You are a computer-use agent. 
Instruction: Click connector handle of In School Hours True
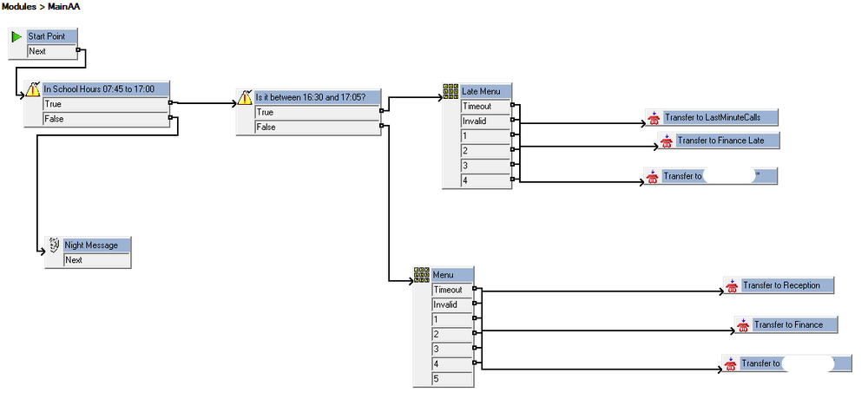pos(170,102)
